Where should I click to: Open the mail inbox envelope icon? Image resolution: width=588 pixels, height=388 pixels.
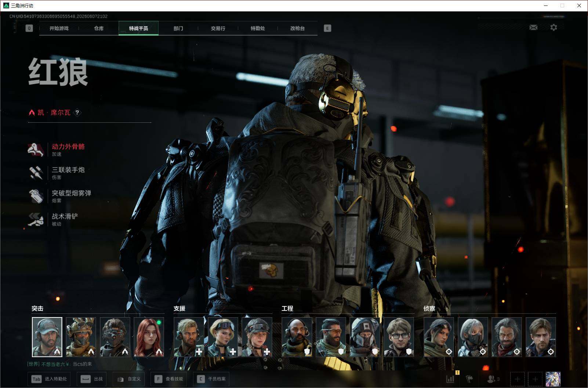pos(533,28)
